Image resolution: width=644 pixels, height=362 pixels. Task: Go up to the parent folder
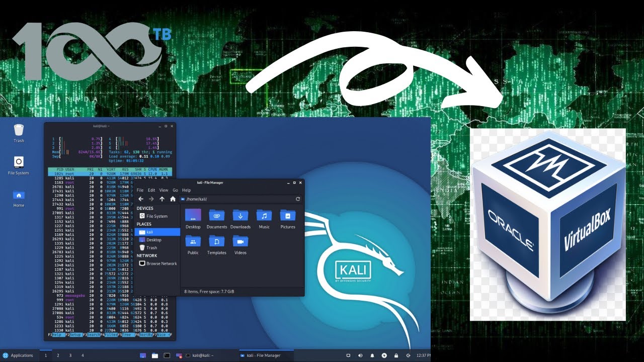pyautogui.click(x=162, y=199)
